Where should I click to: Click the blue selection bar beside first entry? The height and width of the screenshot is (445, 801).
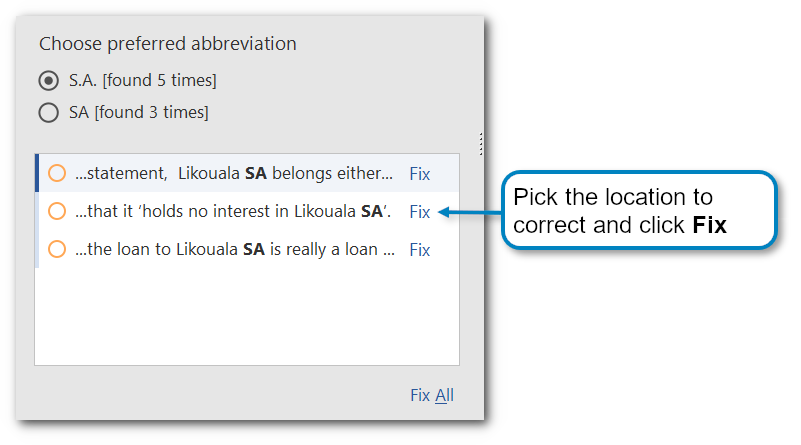37,173
